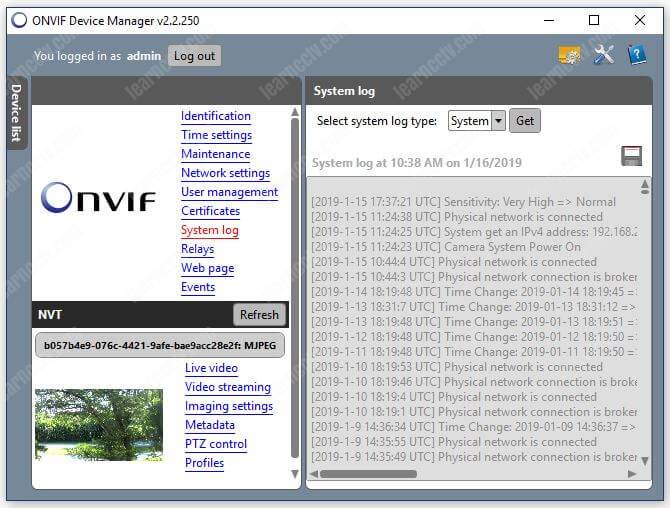Open Network settings link

pyautogui.click(x=226, y=173)
